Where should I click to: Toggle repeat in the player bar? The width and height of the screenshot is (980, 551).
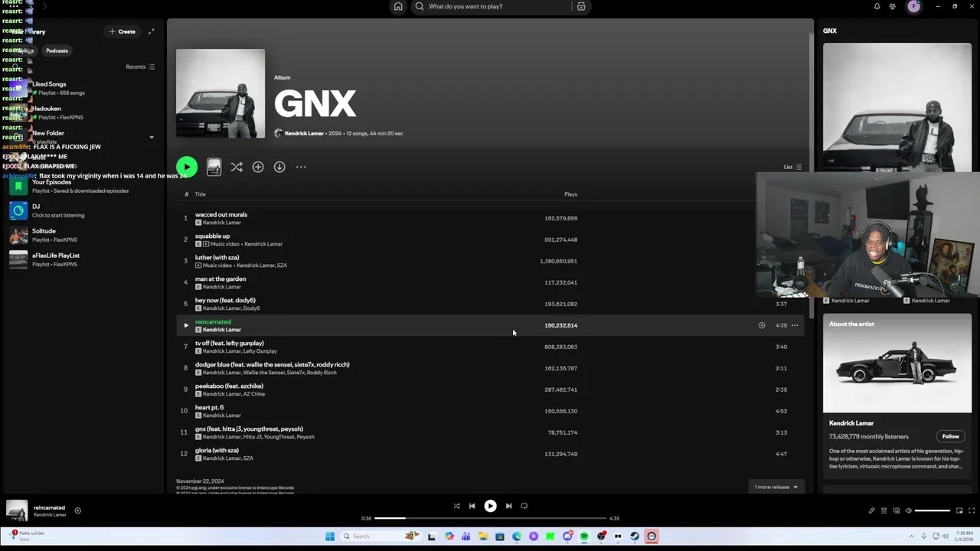point(524,506)
